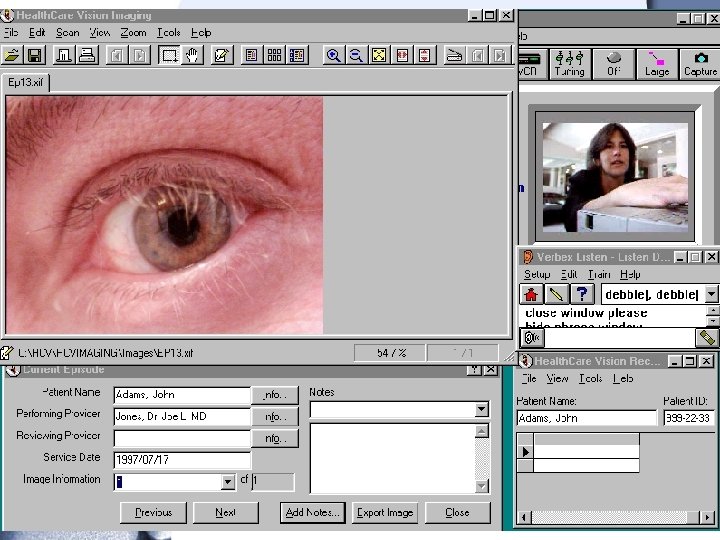This screenshot has height=540, width=720.
Task: Click Info button beside Patient Name
Action: [275, 395]
